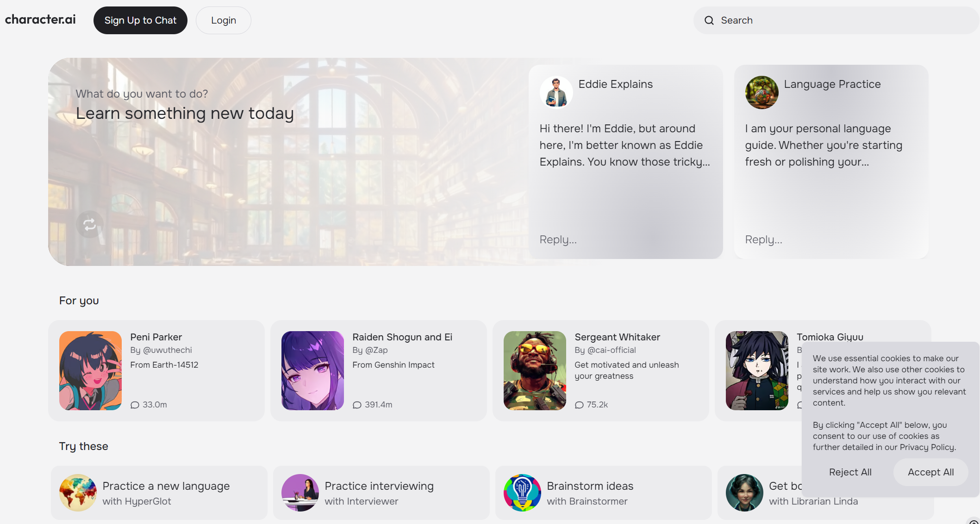Click Tomioka Giyuu name text

pyautogui.click(x=830, y=337)
